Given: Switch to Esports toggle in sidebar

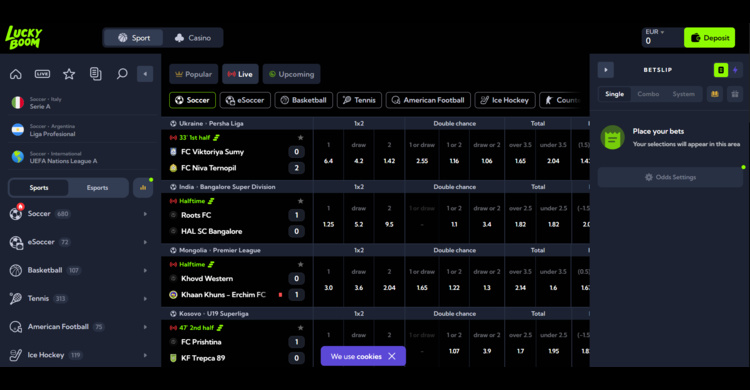Looking at the screenshot, I should (98, 188).
